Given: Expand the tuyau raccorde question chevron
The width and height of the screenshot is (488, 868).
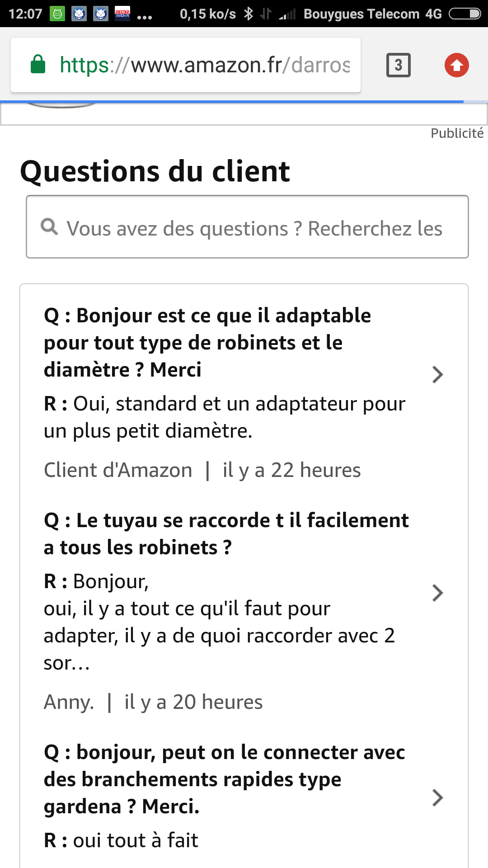Looking at the screenshot, I should (x=437, y=593).
